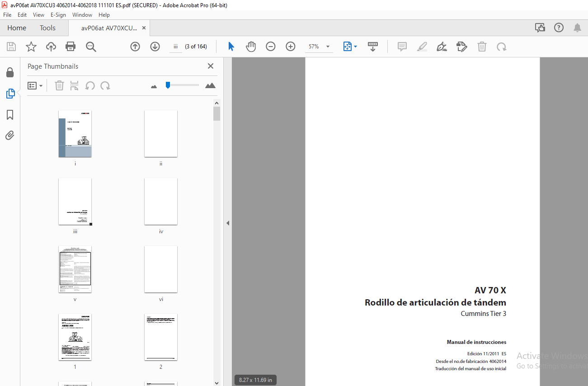
Task: Click the rotate icon in main toolbar
Action: point(501,47)
